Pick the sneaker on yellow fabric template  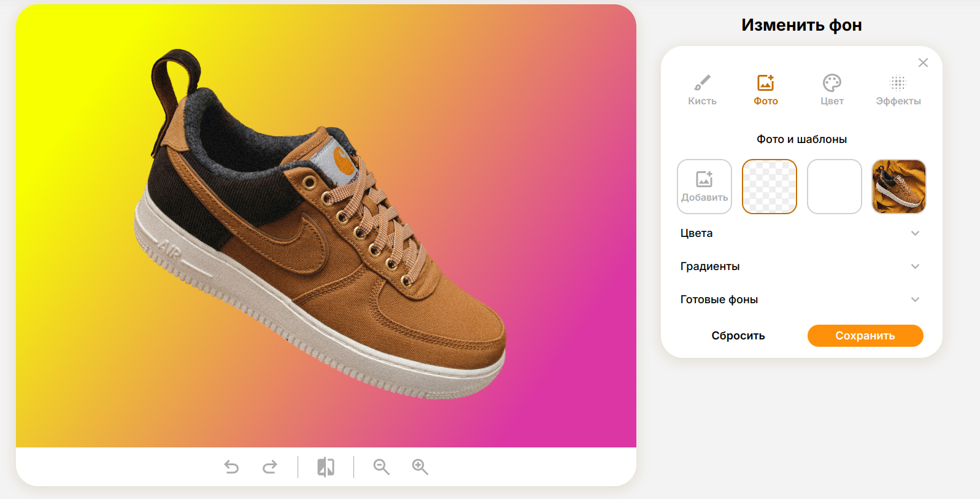pyautogui.click(x=899, y=187)
